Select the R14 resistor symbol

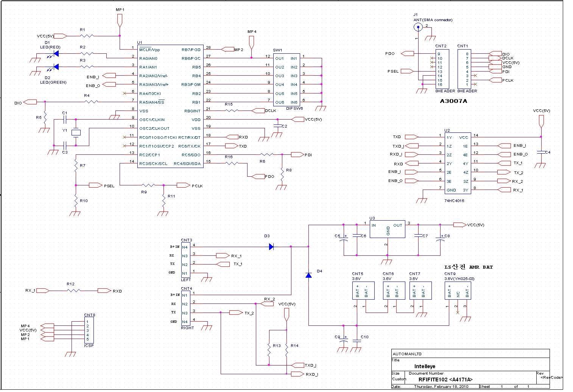pyautogui.click(x=286, y=351)
